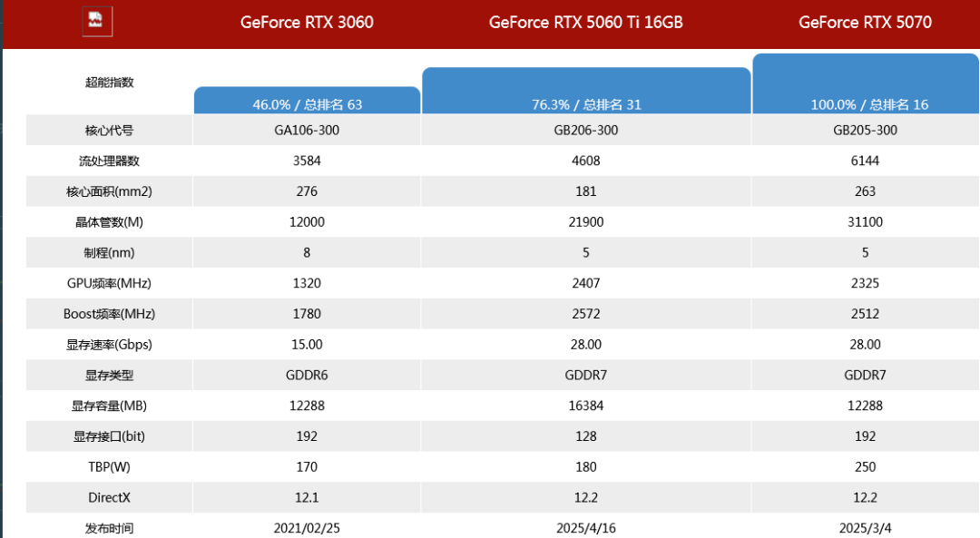Click the chart logo icon in header
The height and width of the screenshot is (538, 980).
pos(97,21)
